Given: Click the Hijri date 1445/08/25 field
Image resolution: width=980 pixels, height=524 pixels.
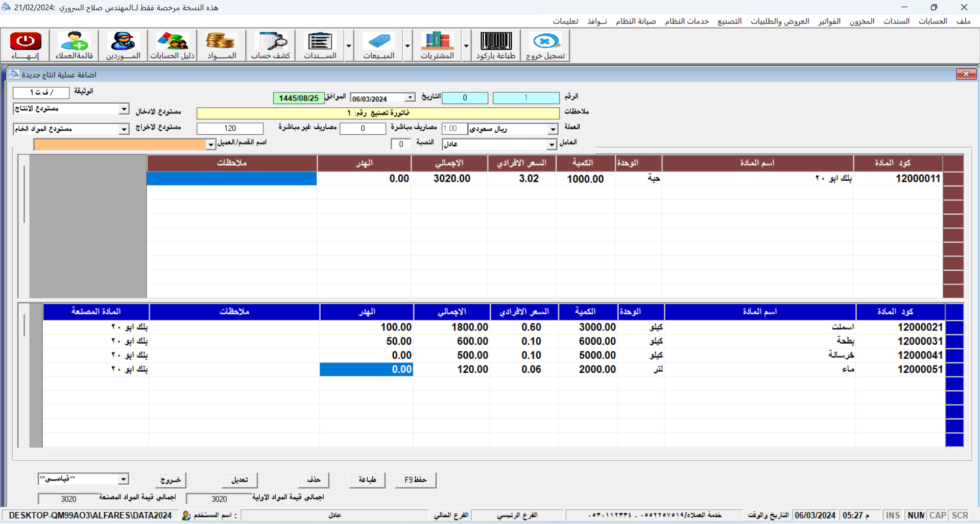Looking at the screenshot, I should click(x=299, y=98).
